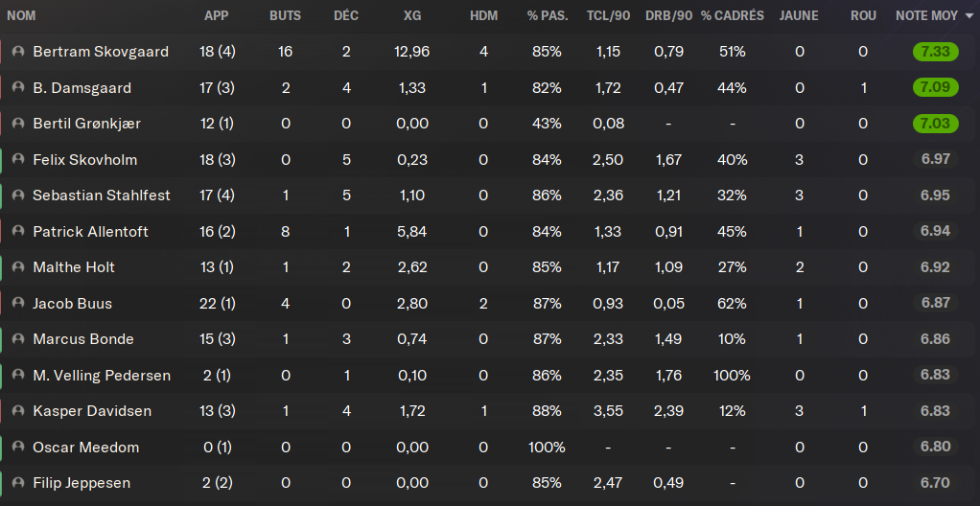Open Sebastian Stahlfest's player profile

pos(102,195)
